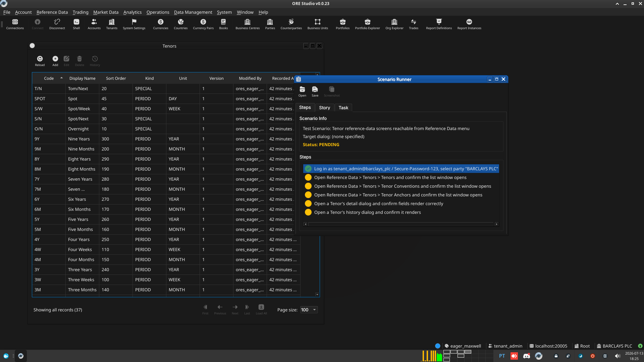The height and width of the screenshot is (362, 644).
Task: Reload the Tenors list
Action: pos(40,61)
